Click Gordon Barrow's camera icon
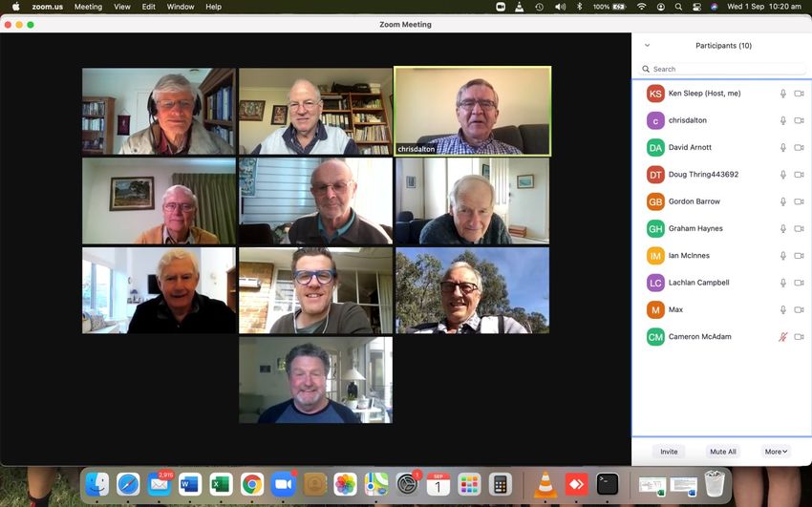The image size is (812, 507). click(x=799, y=201)
